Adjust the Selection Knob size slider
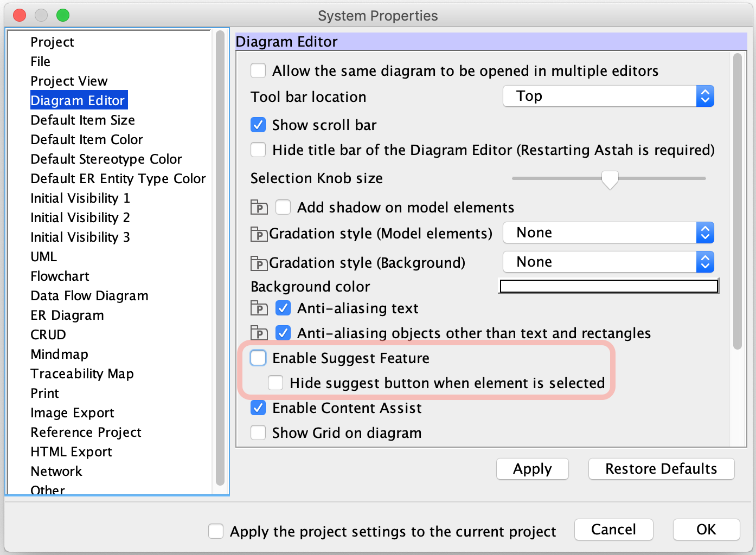 (x=609, y=179)
